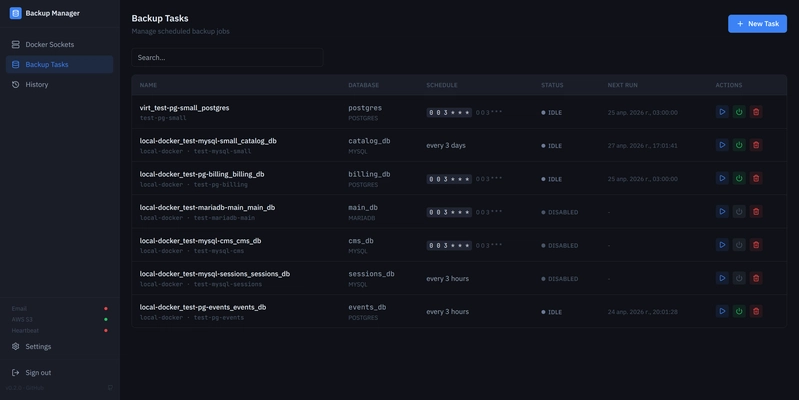Image resolution: width=799 pixels, height=400 pixels.
Task: Sign out of Backup Manager
Action: coord(60,372)
